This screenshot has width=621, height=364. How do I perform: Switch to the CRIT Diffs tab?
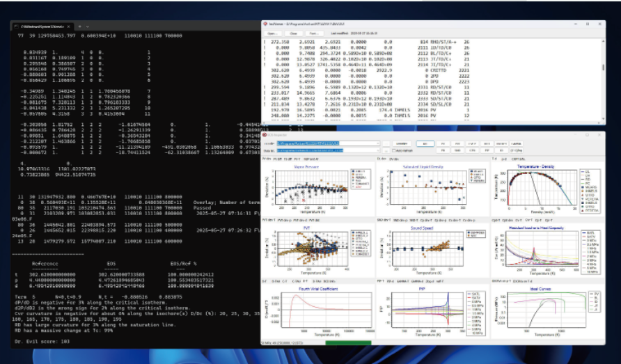coord(519,159)
